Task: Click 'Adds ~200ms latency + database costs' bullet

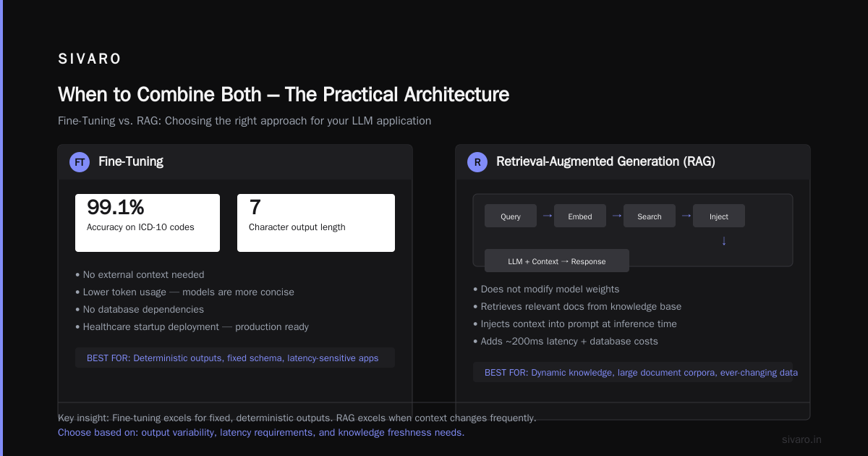Action: (x=566, y=342)
